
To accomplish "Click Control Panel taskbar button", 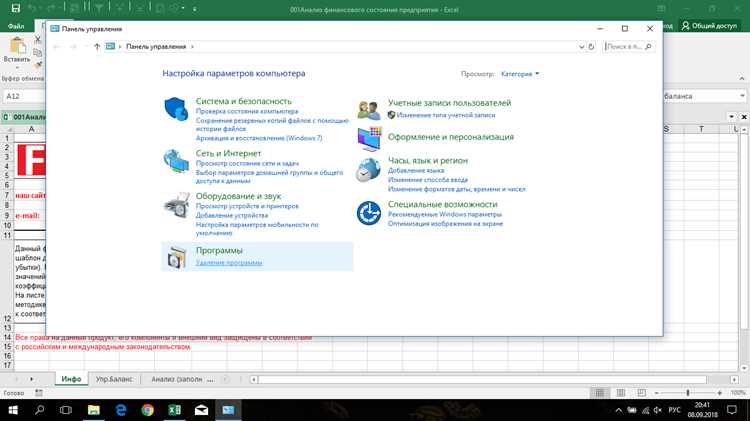I will pyautogui.click(x=228, y=410).
